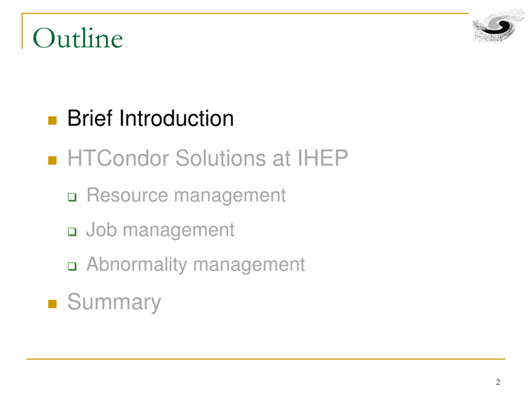Select the Job management sub-item
This screenshot has width=532, height=399.
160,230
